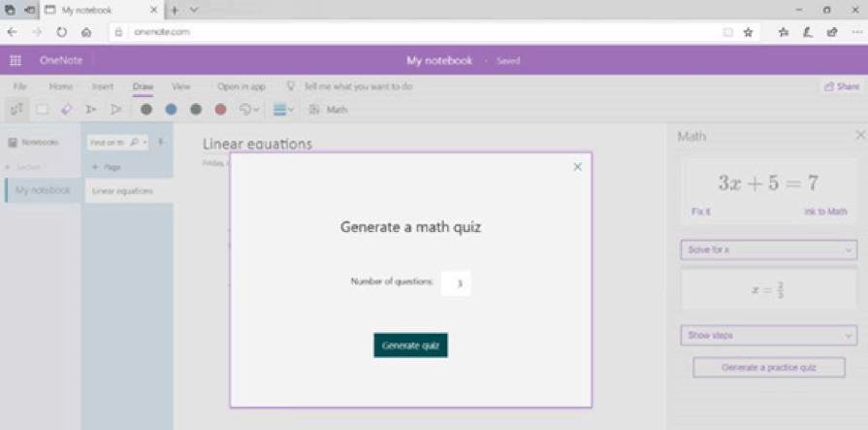Open the Solve for x dropdown
This screenshot has height=430, width=868.
coord(768,250)
